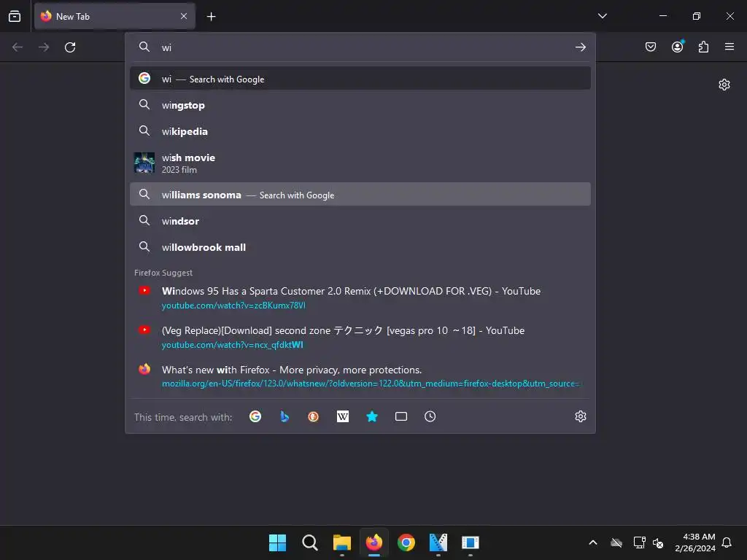Open mozilla.org whatsnew URL link

371,384
